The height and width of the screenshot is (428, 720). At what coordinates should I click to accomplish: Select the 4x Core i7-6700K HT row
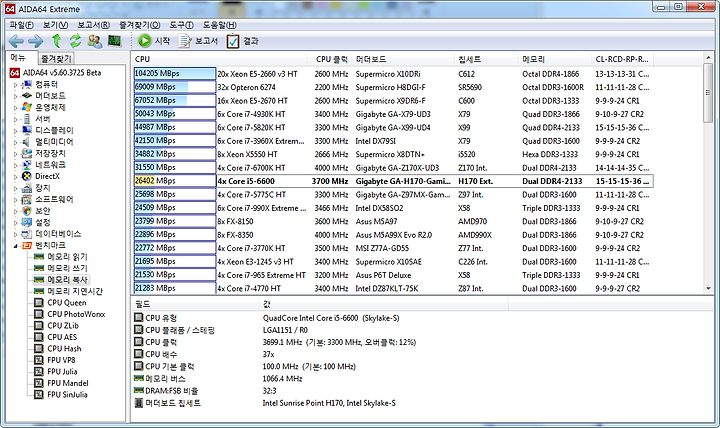393,168
